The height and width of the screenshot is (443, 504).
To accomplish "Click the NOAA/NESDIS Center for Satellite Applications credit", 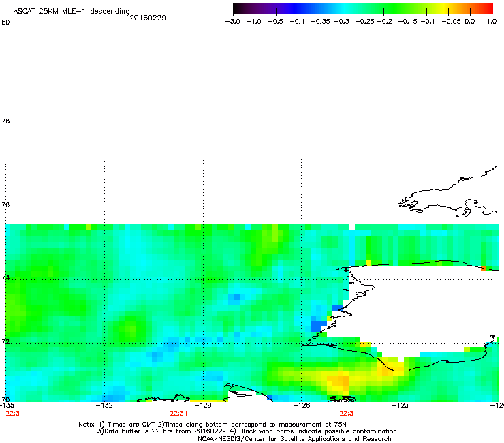I will [294, 439].
